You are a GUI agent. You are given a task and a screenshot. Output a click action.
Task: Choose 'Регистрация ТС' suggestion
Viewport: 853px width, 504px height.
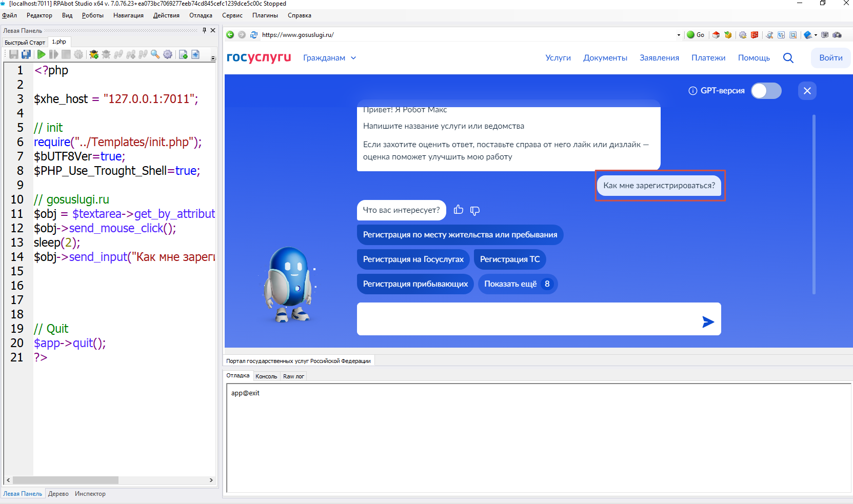(x=510, y=259)
